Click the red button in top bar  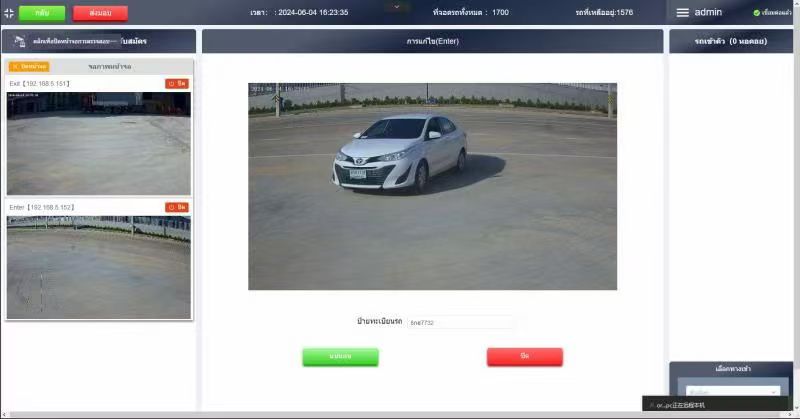point(100,13)
